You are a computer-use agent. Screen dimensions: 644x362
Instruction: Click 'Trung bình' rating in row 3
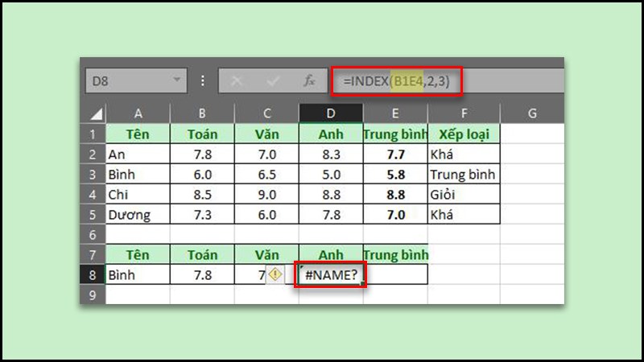coord(464,175)
